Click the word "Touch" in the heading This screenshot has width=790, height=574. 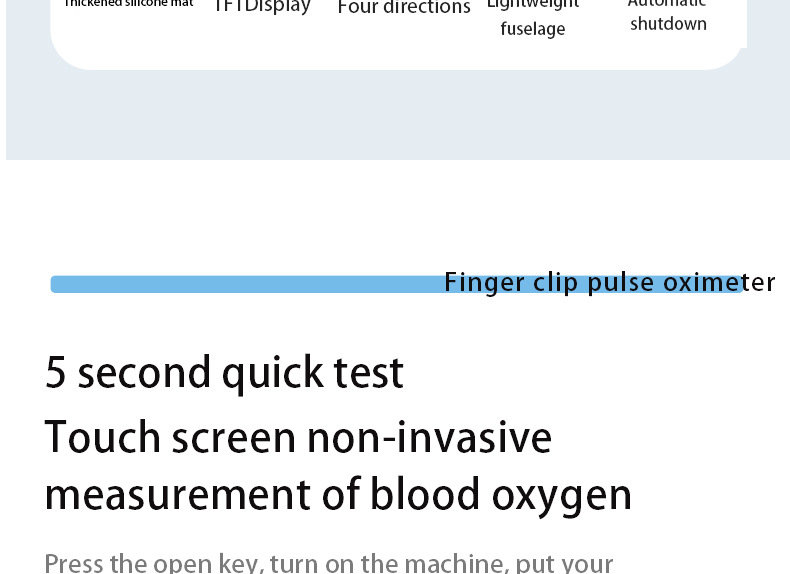(102, 438)
